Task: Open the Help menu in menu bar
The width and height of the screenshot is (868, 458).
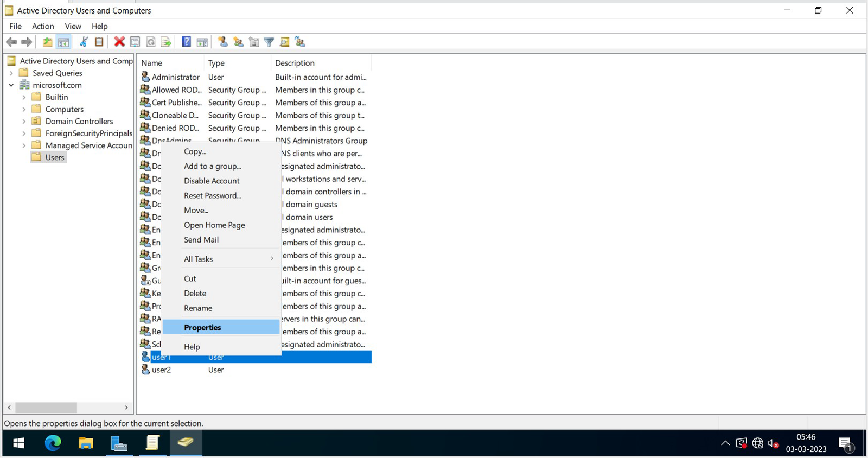Action: click(x=99, y=26)
